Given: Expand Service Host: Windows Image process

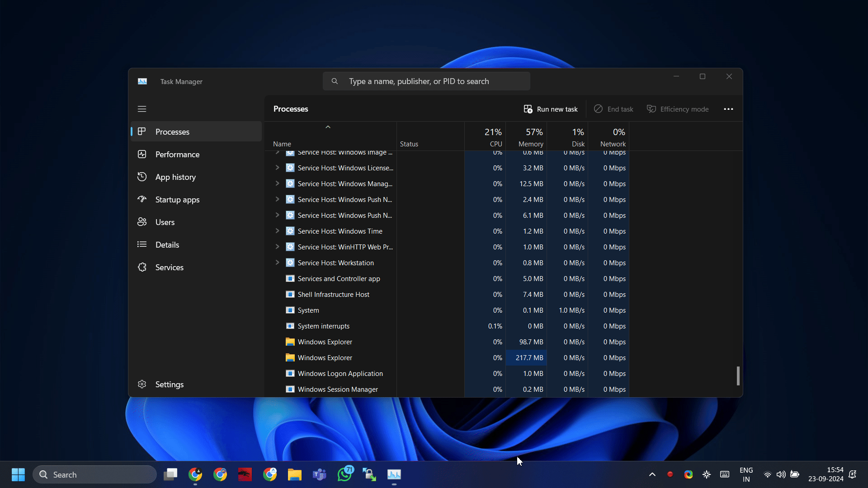Looking at the screenshot, I should pos(278,151).
